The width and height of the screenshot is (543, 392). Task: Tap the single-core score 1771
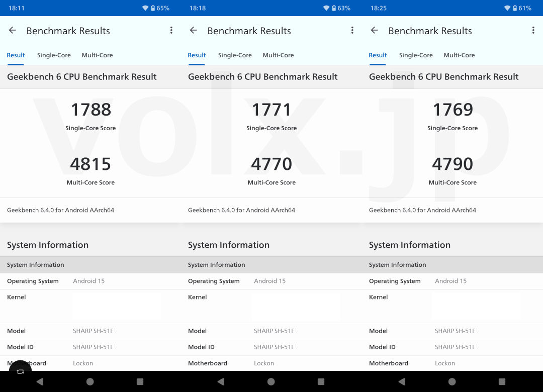[x=271, y=110]
